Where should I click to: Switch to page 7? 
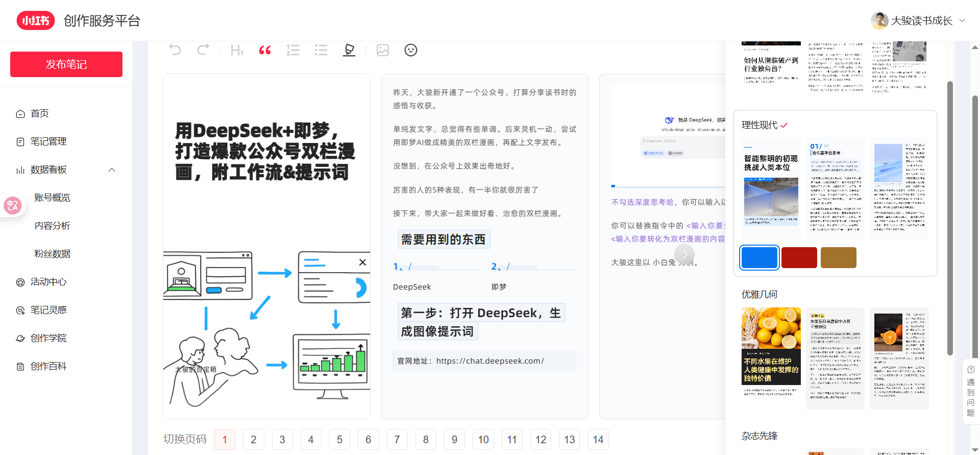click(397, 440)
